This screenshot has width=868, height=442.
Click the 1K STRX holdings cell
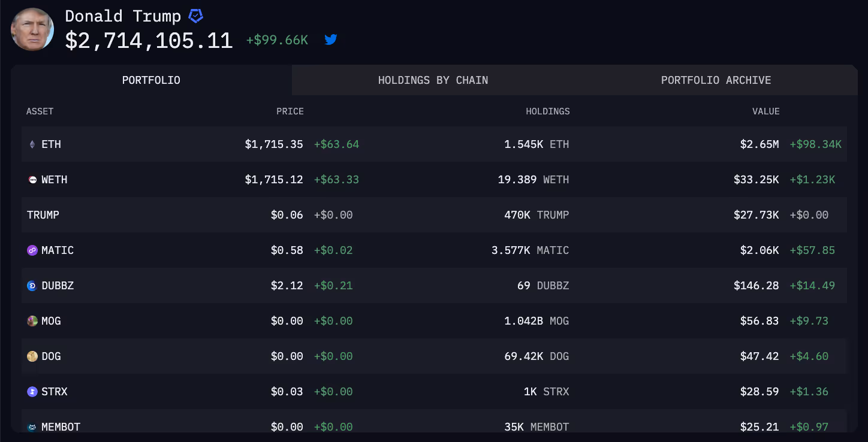(x=546, y=392)
